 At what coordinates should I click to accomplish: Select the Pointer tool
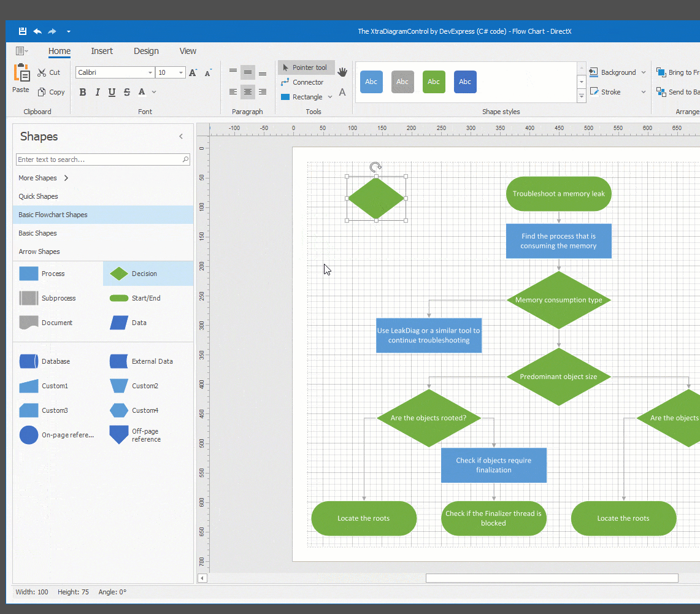click(306, 67)
